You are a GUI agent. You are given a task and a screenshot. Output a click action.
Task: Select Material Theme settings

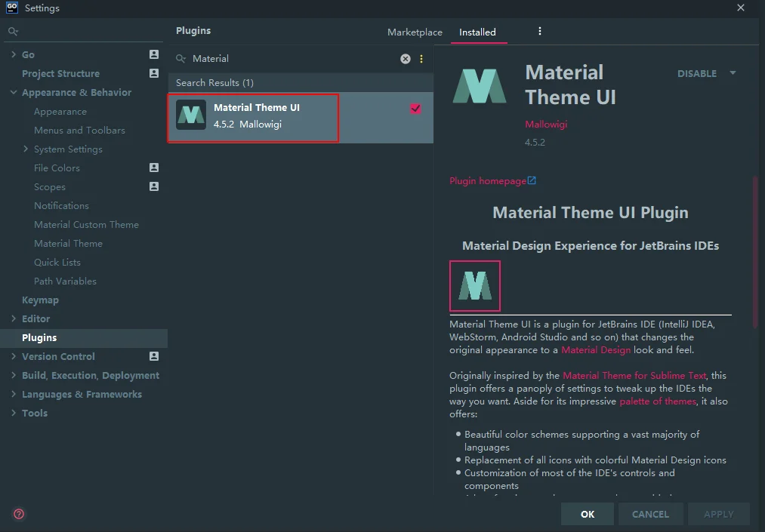pos(68,243)
